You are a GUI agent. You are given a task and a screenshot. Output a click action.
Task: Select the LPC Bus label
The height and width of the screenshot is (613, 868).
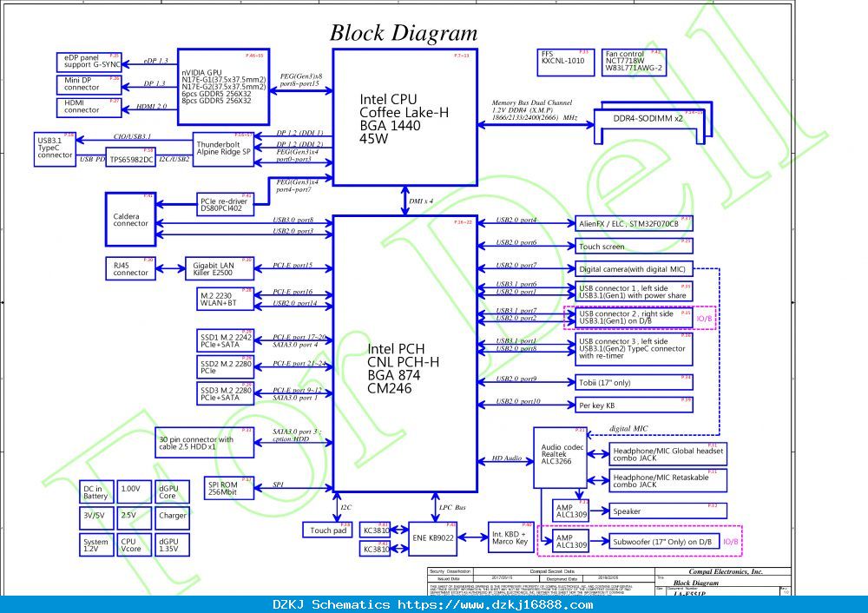pyautogui.click(x=452, y=507)
